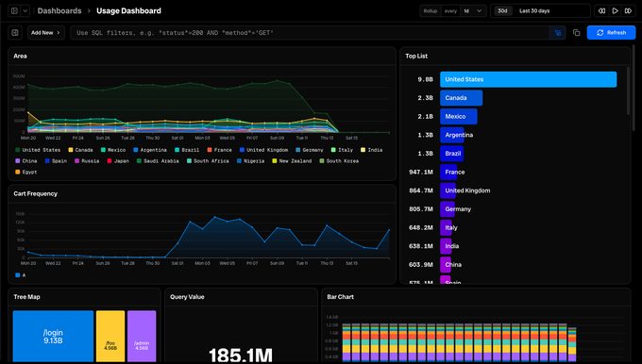Image resolution: width=642 pixels, height=364 pixels.
Task: Click the 638.1M value for India
Action: [421, 246]
